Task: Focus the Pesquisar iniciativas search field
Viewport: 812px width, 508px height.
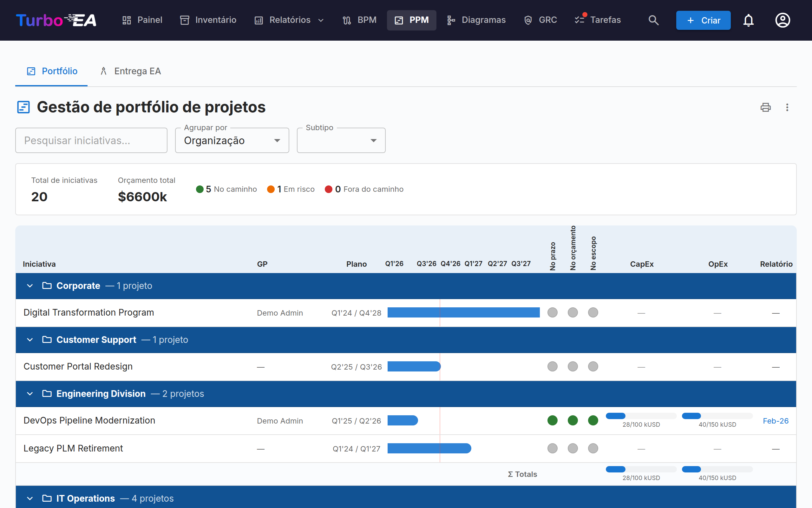Action: pyautogui.click(x=91, y=140)
